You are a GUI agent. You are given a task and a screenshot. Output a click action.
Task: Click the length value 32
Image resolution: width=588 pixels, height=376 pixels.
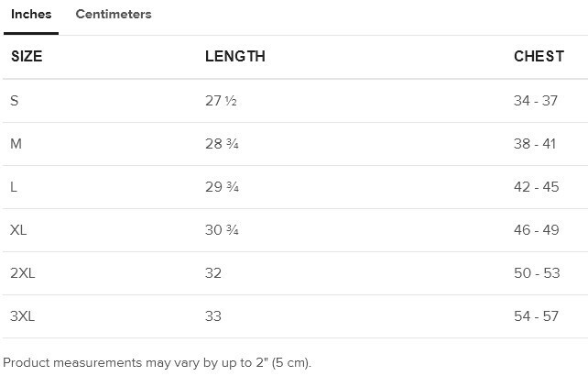pos(213,273)
